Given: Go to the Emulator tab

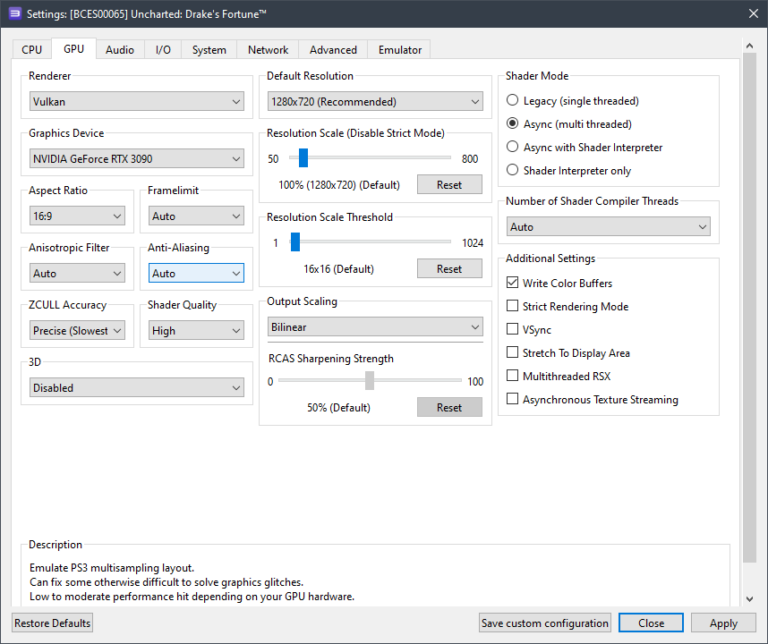Looking at the screenshot, I should [399, 50].
